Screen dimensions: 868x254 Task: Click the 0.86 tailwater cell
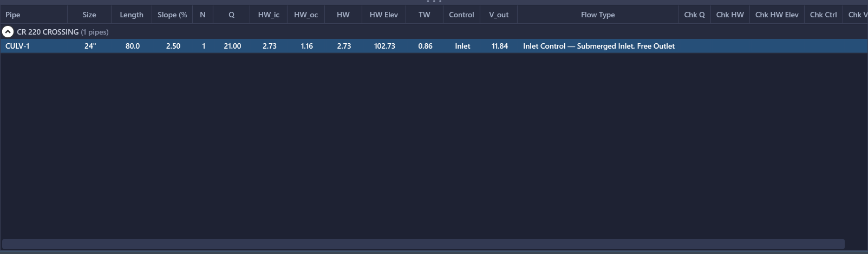(425, 46)
